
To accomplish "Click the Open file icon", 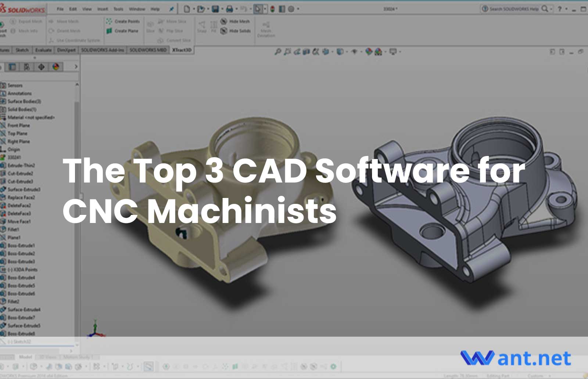I will pyautogui.click(x=201, y=9).
